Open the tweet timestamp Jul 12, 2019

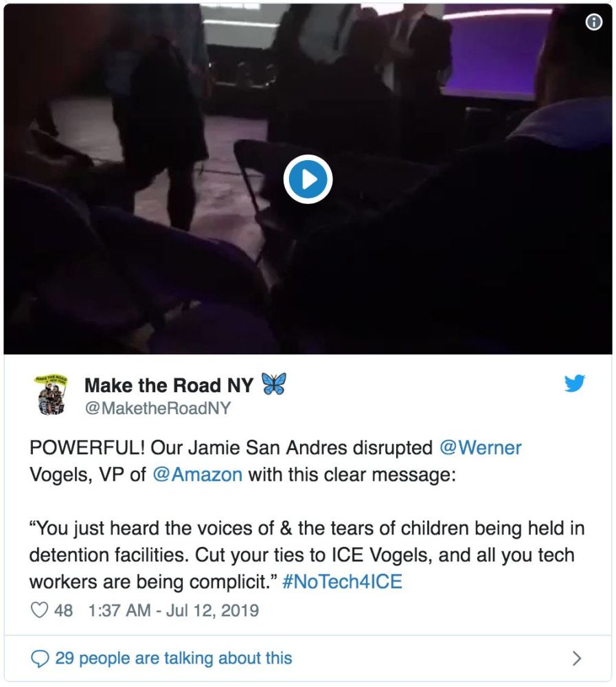coord(173,610)
